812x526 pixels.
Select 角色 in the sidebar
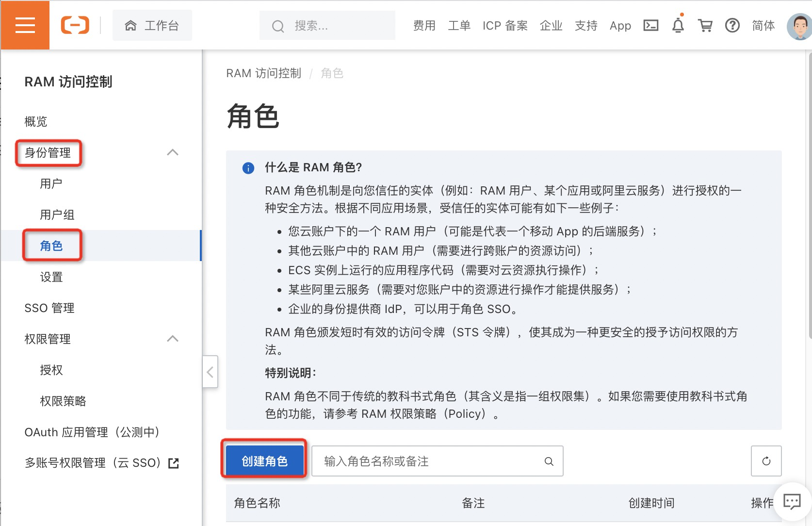[x=51, y=246]
